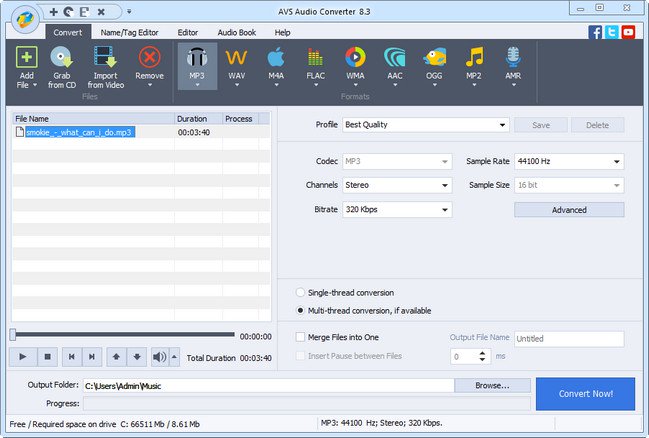
Task: Open the Facebook link icon
Action: (597, 32)
